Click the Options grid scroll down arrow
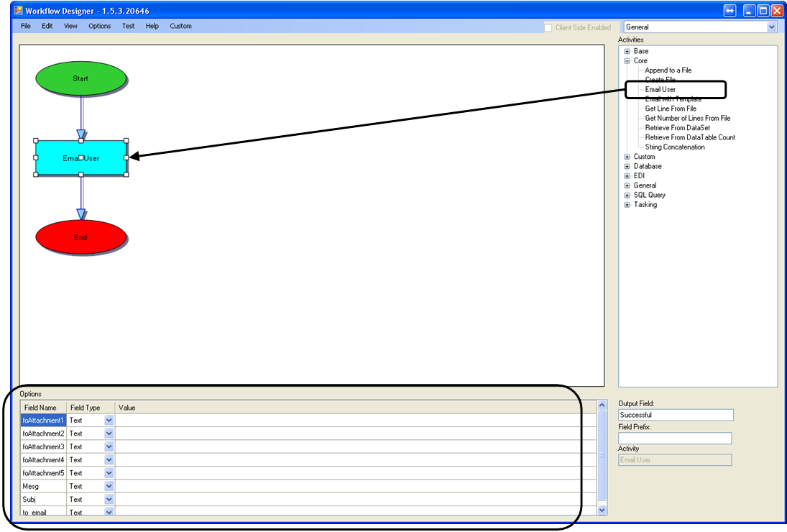The image size is (787, 532). point(602,510)
